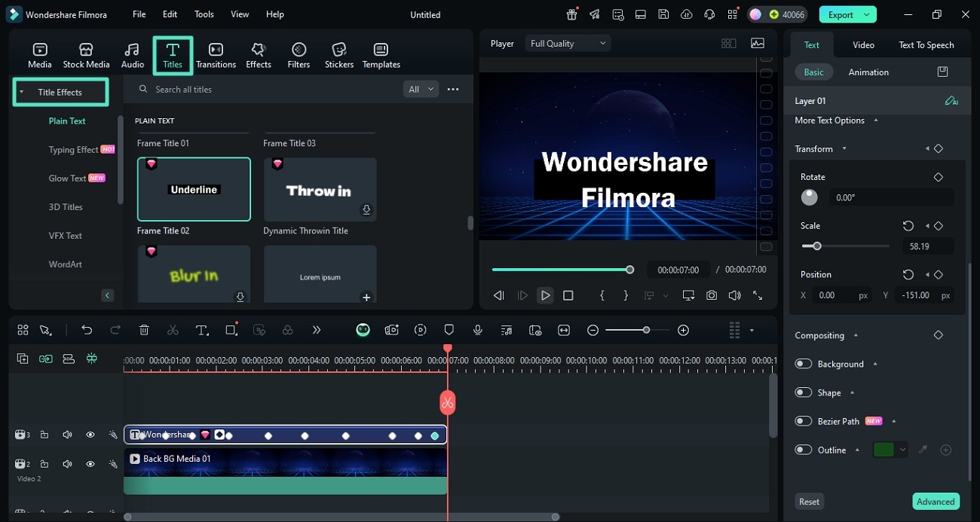Pick outline color with the eyedropper

click(x=923, y=450)
